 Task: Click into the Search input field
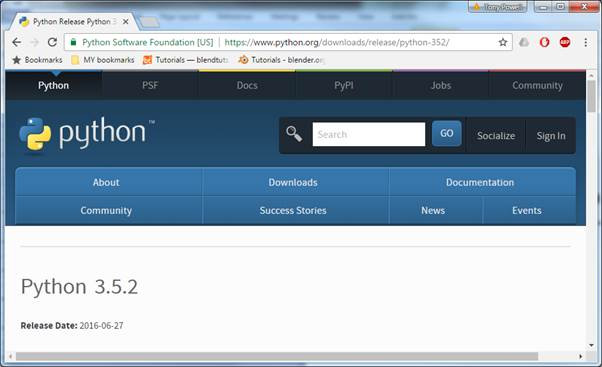tap(369, 134)
